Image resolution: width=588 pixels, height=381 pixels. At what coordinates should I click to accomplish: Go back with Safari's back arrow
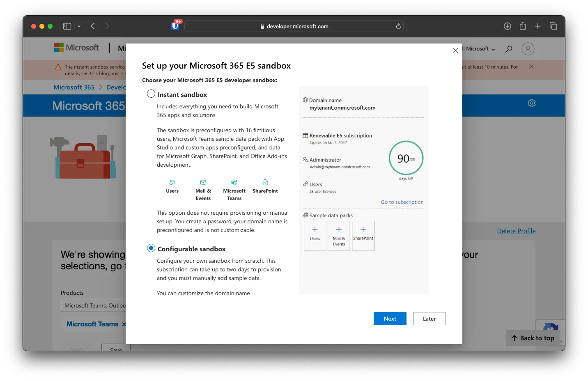point(93,26)
